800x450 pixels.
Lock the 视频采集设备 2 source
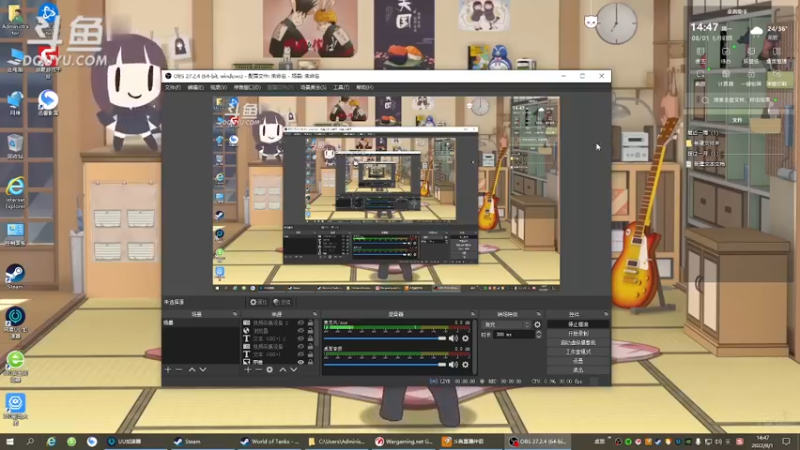click(310, 323)
